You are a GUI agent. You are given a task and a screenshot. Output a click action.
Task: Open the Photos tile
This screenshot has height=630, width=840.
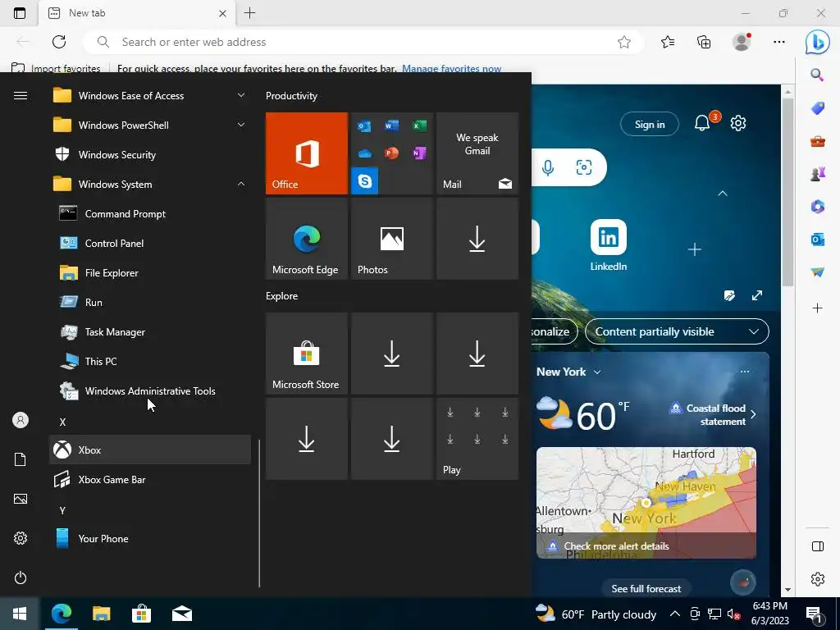[392, 239]
